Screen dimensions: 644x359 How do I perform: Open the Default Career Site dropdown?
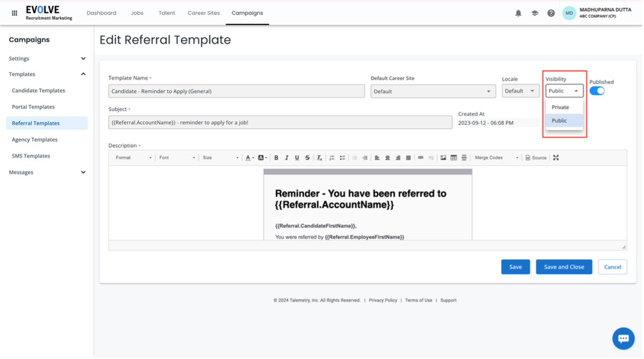click(x=433, y=91)
